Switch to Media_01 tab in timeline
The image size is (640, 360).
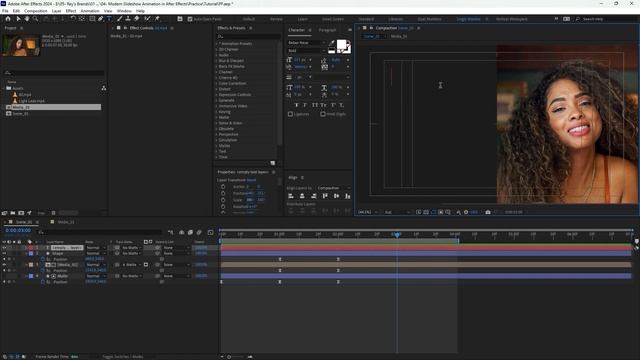click(x=66, y=222)
